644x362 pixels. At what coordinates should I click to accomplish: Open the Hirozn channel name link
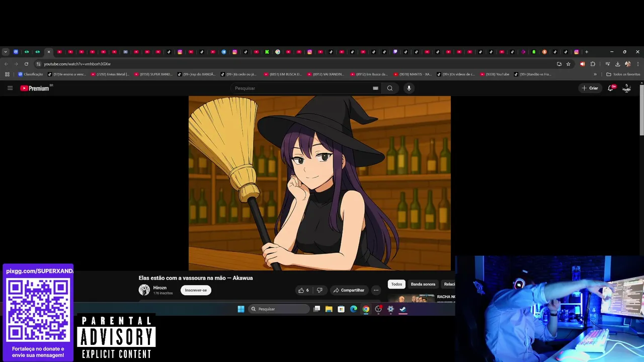159,288
